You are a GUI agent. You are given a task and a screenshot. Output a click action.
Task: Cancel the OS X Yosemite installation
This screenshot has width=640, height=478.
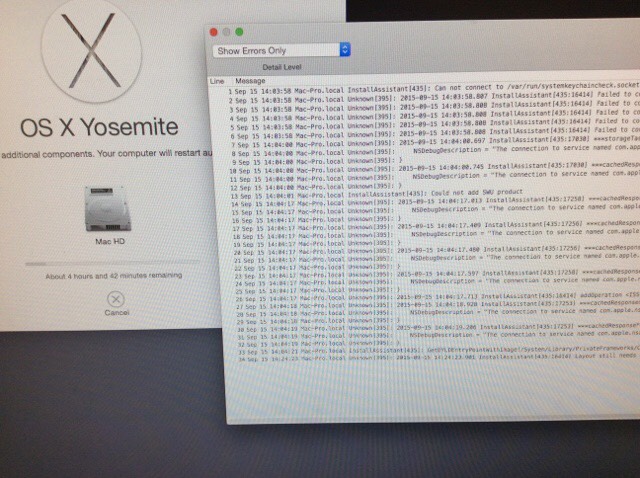tap(116, 303)
